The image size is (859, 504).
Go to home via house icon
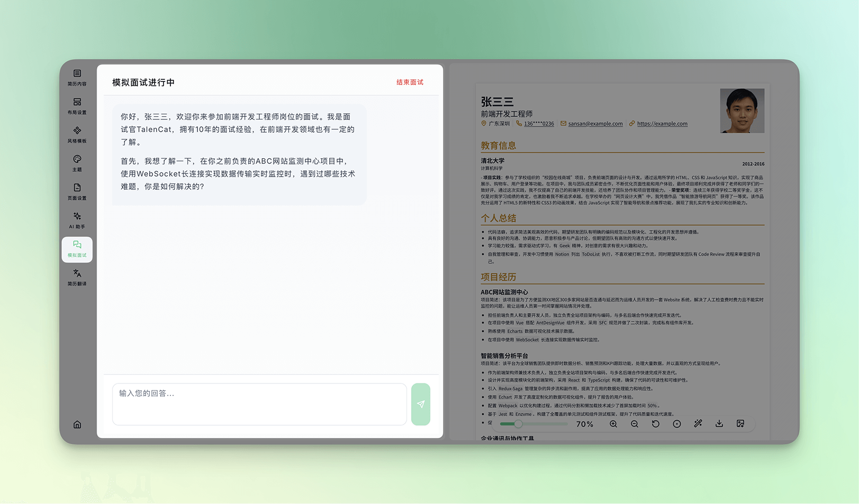[77, 425]
